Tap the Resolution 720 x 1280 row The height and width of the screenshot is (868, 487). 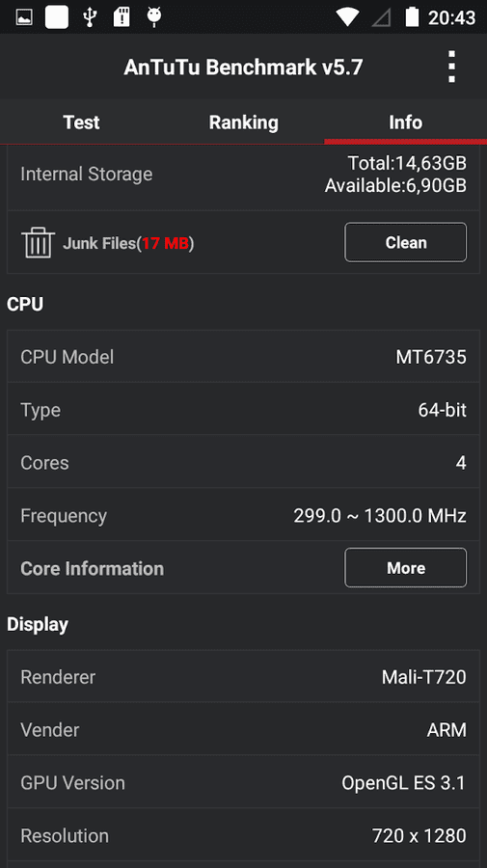coord(243,835)
